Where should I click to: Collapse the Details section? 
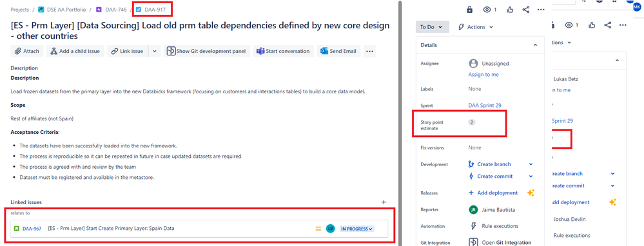[x=535, y=45]
